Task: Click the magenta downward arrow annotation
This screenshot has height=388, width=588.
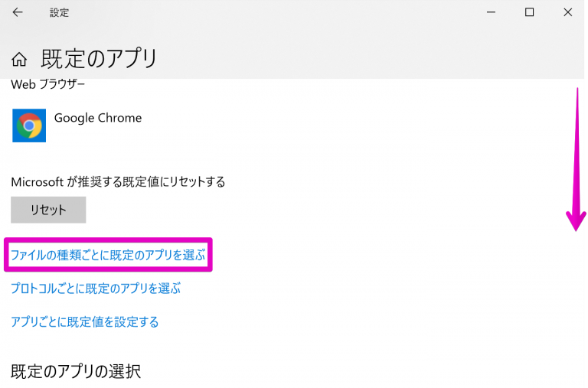Action: [577, 159]
